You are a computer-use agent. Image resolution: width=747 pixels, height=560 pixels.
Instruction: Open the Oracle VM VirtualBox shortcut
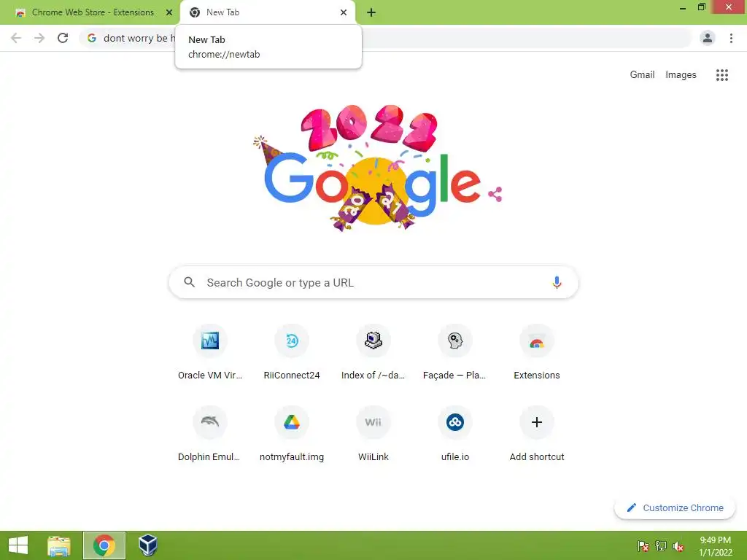click(210, 353)
